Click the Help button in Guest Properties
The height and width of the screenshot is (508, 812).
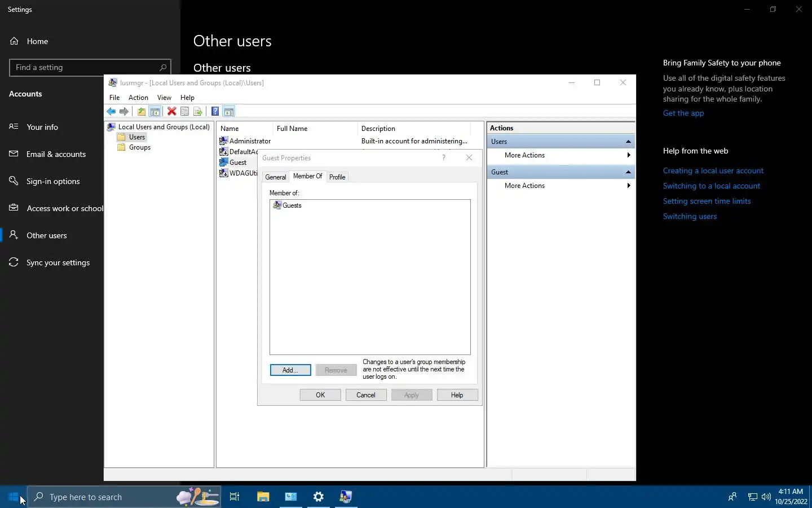pos(457,395)
